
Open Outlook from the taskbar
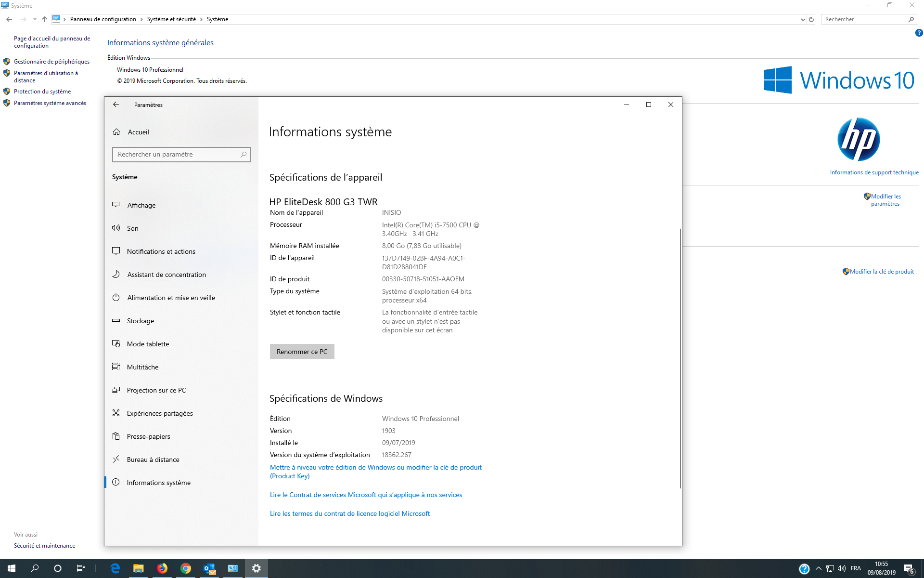point(209,568)
